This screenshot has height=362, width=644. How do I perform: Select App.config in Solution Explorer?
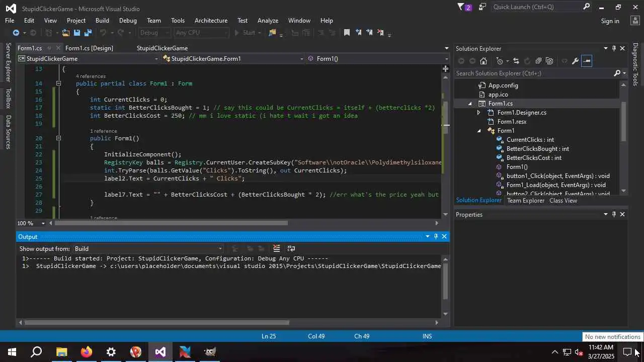(503, 85)
